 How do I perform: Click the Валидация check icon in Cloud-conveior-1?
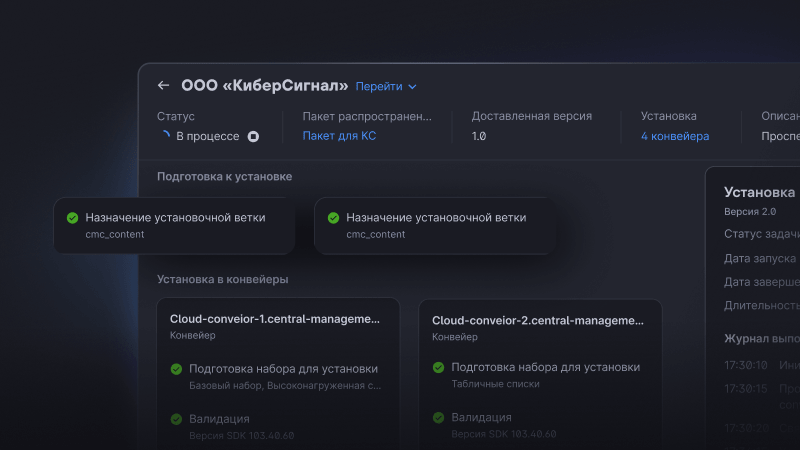pos(176,419)
